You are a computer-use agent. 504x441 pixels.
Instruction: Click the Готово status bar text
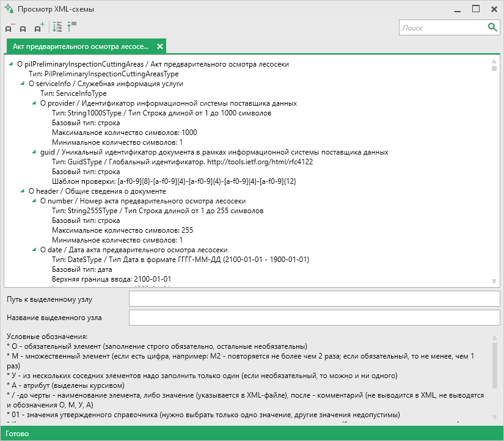[17, 434]
